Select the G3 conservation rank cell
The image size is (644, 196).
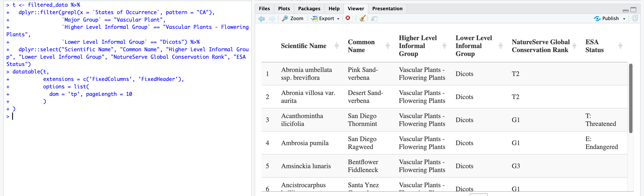(516, 166)
